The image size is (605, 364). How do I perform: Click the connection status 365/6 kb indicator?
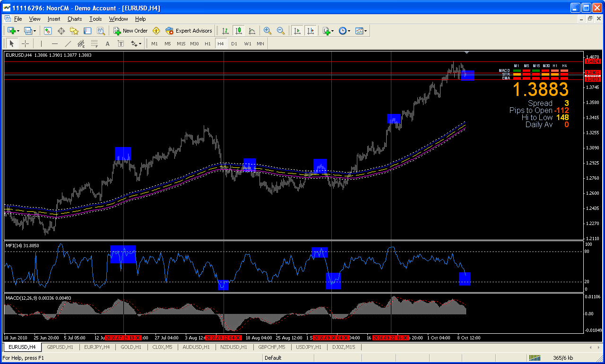563,358
